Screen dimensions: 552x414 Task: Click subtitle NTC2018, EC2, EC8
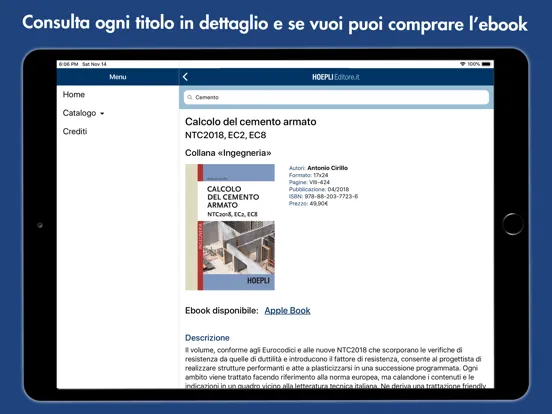click(226, 135)
